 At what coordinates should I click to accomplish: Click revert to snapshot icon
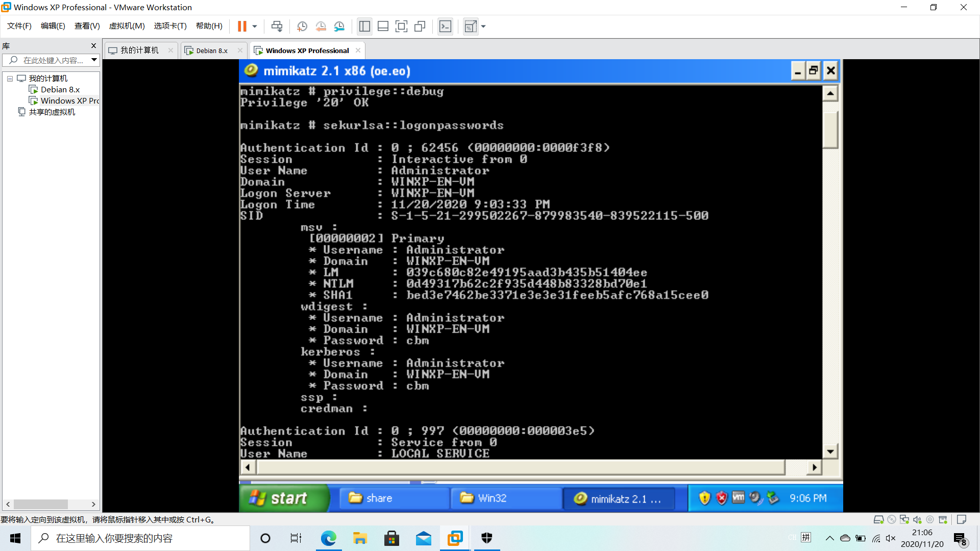coord(321,26)
